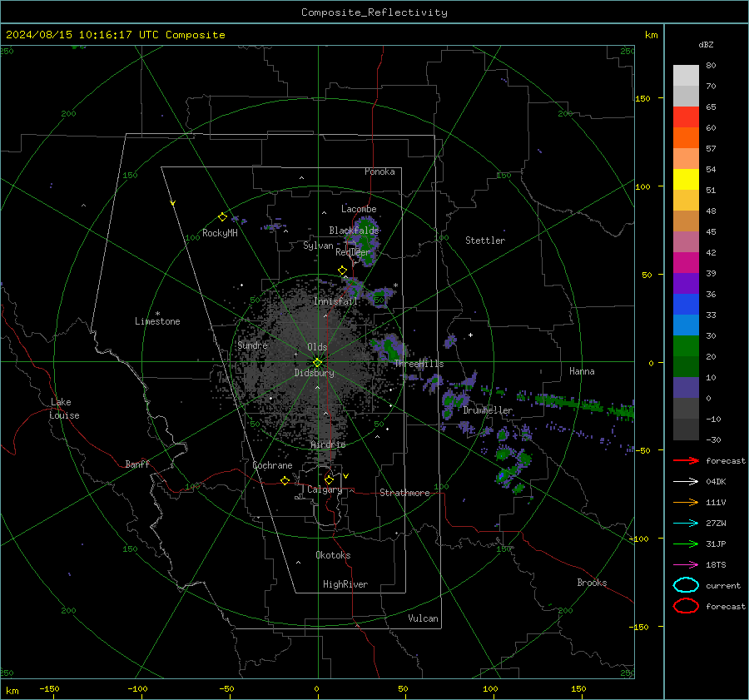Select the white 04DK arrow symbol
This screenshot has width=749, height=700.
point(686,482)
